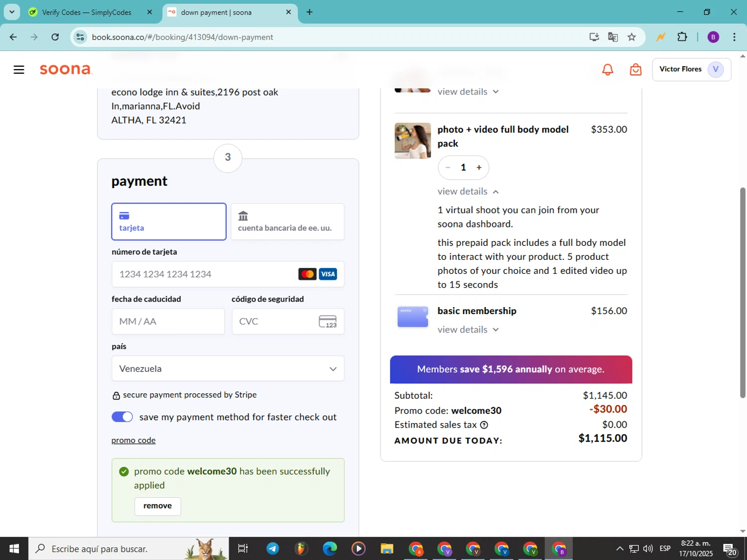Increase photo + video pack quantity
Screen dimensions: 747x560
[479, 168]
